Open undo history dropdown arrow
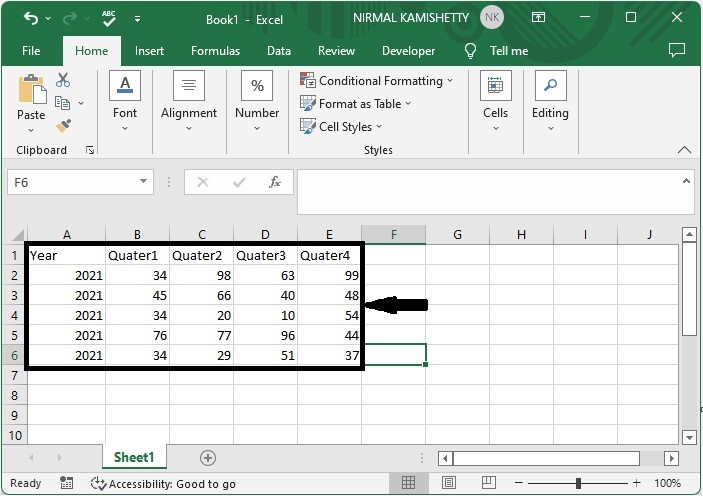 pyautogui.click(x=48, y=19)
